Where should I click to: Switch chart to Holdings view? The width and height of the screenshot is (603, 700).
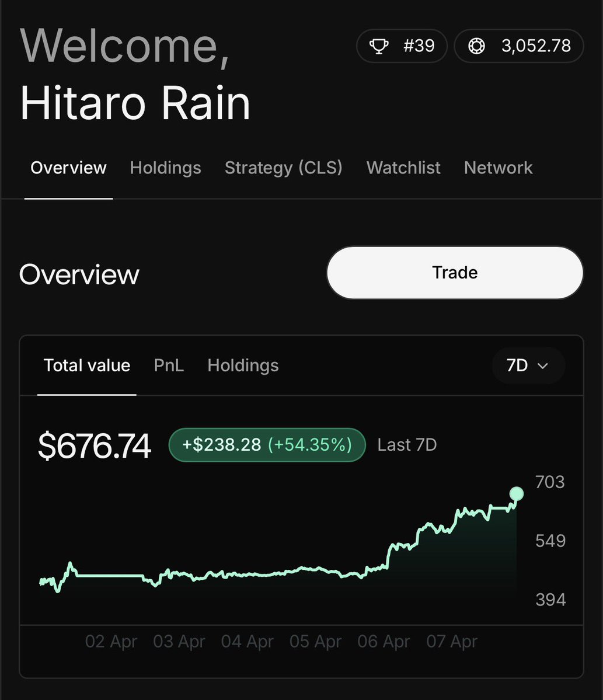tap(243, 365)
